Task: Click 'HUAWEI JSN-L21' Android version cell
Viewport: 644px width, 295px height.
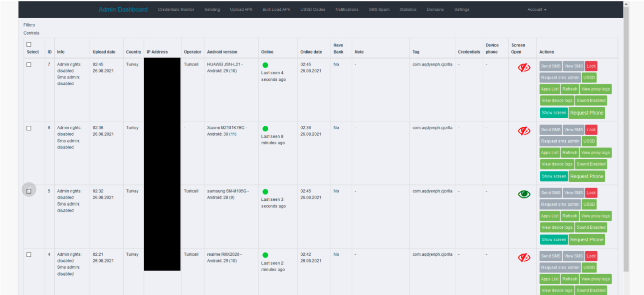Action: tap(225, 68)
